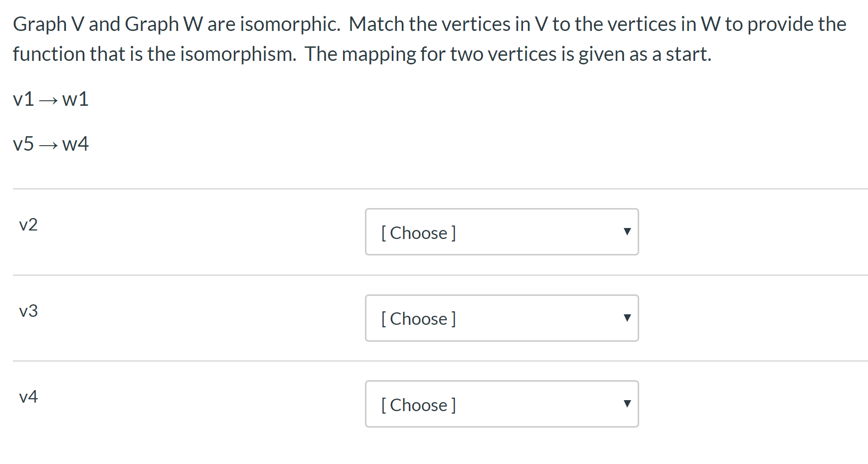Select the [ Choose ] box beside v2
The image size is (868, 464).
502,232
